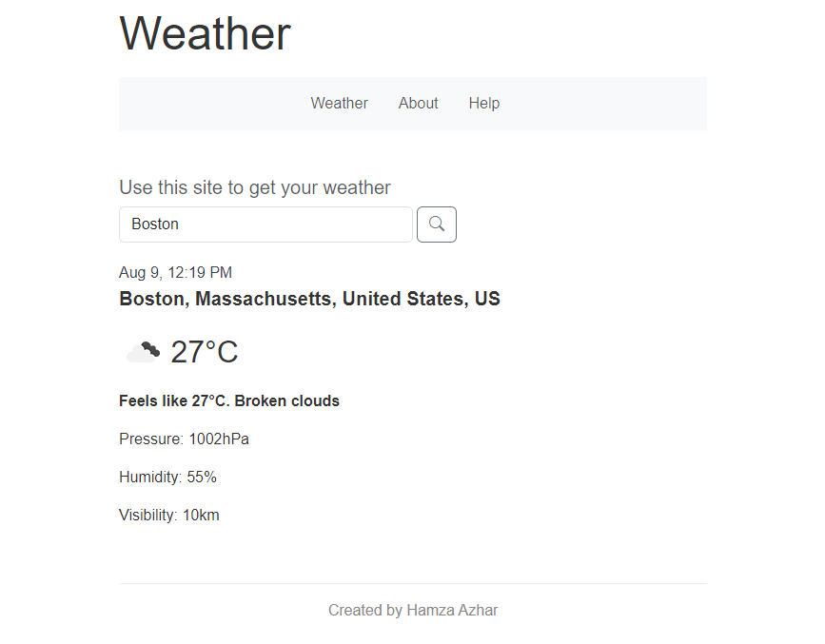Select the Aug 9 timestamp text
The image size is (825, 644).
pyautogui.click(x=174, y=272)
